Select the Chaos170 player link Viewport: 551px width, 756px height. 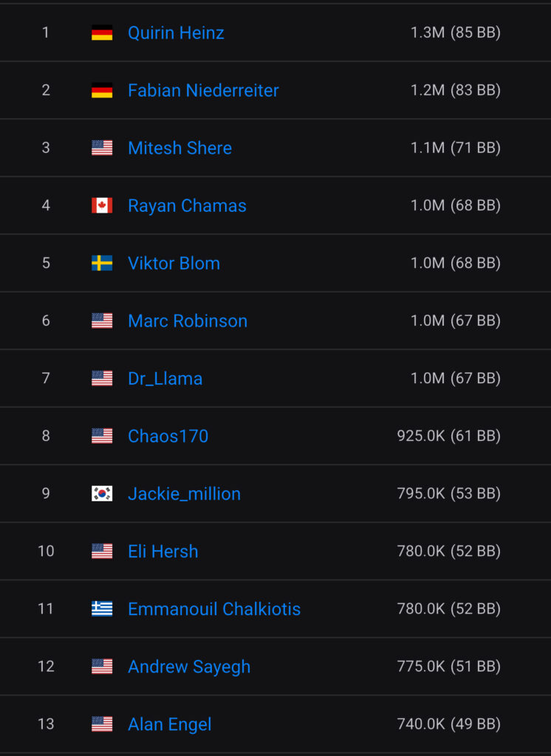pyautogui.click(x=168, y=436)
